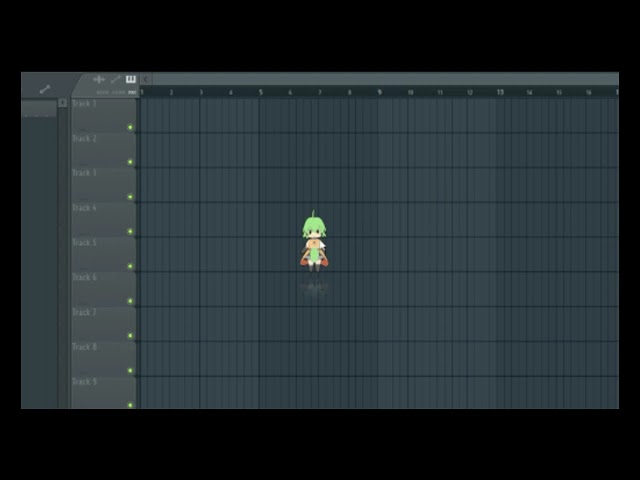
Task: Disable Track 8 via its green LED
Action: click(130, 371)
